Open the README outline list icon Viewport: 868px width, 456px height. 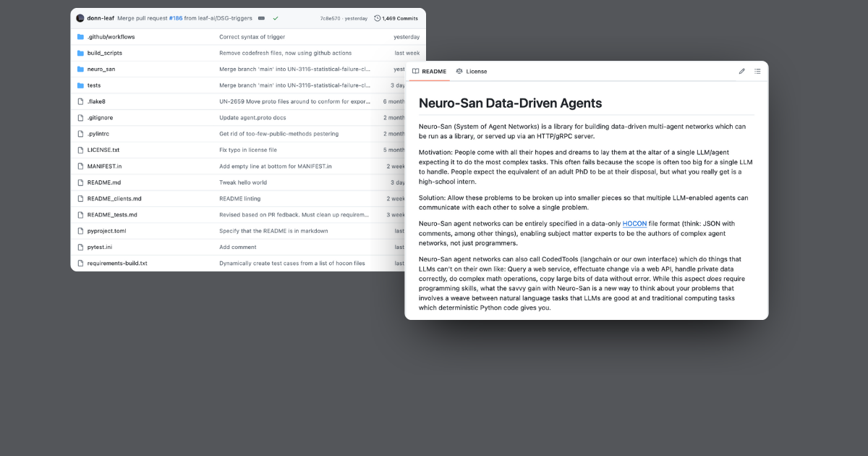757,71
